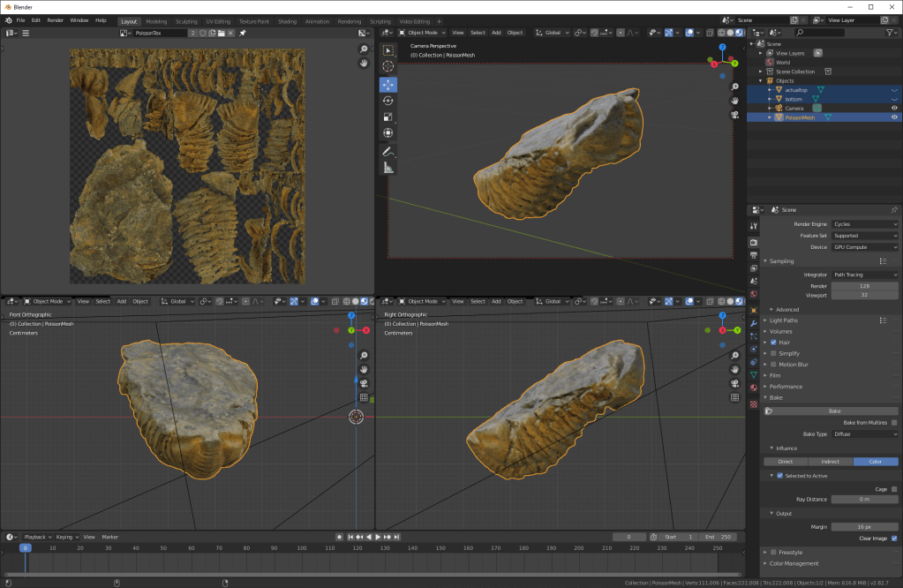Viewport: 903px width, 588px height.
Task: Choose the Measure tool in viewport toolbar
Action: point(388,167)
